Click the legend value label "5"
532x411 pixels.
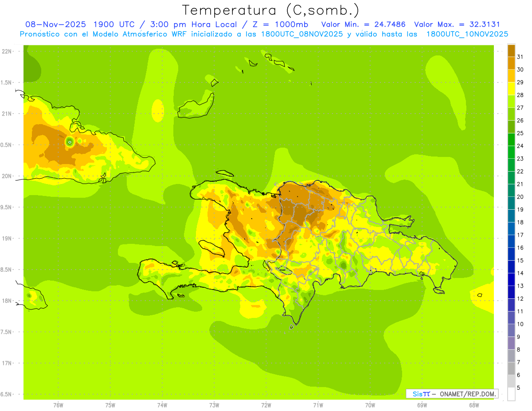coord(519,388)
